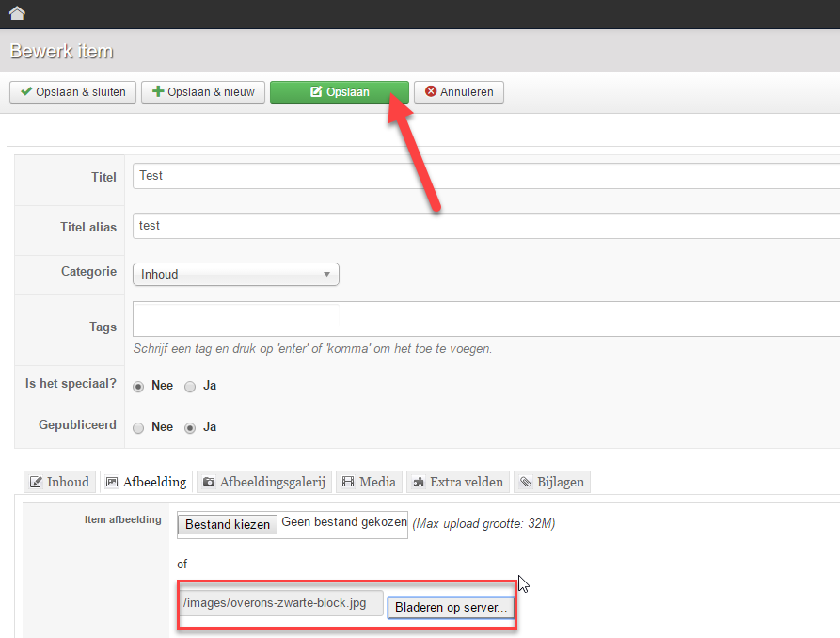
Task: Save the item with green Opslaan button
Action: pyautogui.click(x=340, y=92)
